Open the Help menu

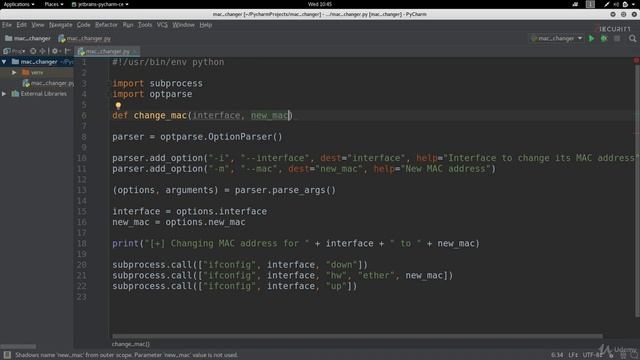tap(206, 25)
